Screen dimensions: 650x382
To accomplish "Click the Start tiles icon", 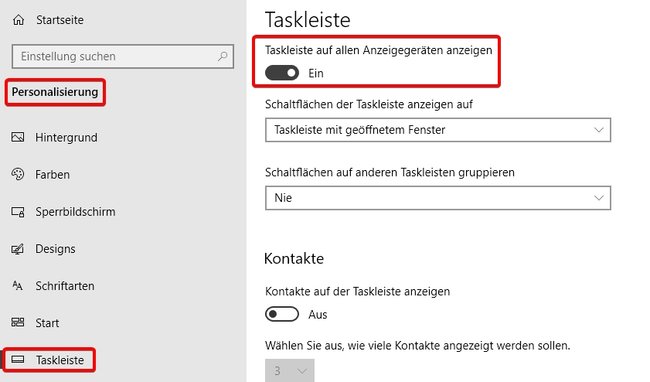I will click(17, 322).
